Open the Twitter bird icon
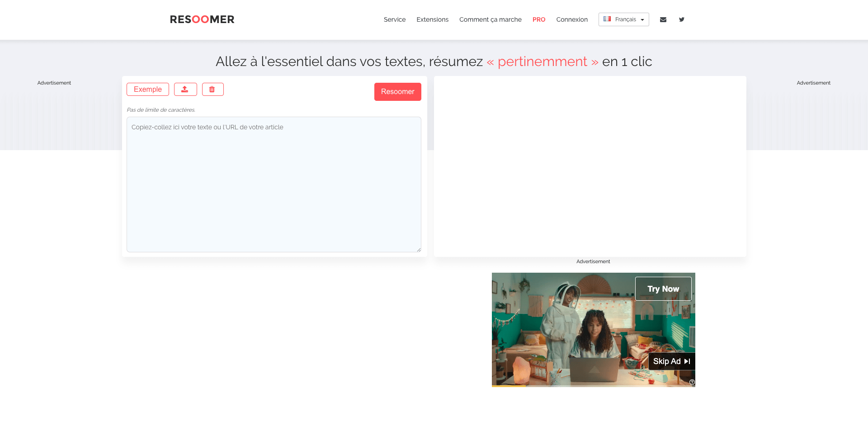This screenshot has height=440, width=868. 681,19
